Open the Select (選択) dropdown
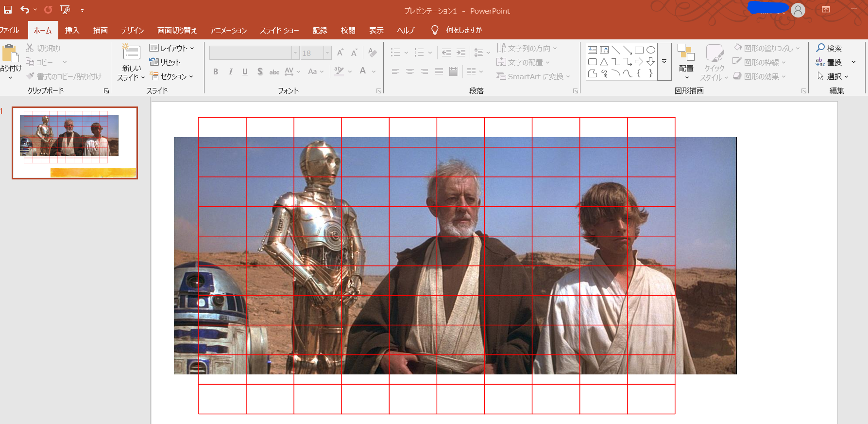 [x=833, y=76]
